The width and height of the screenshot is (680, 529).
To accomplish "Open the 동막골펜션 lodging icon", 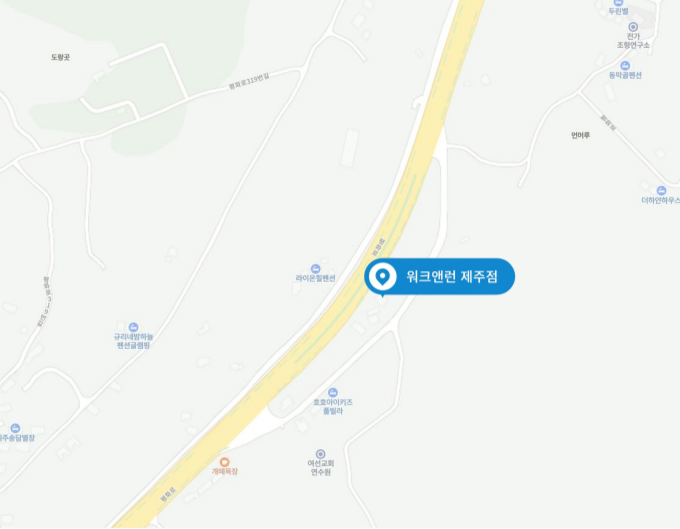I will 625,66.
